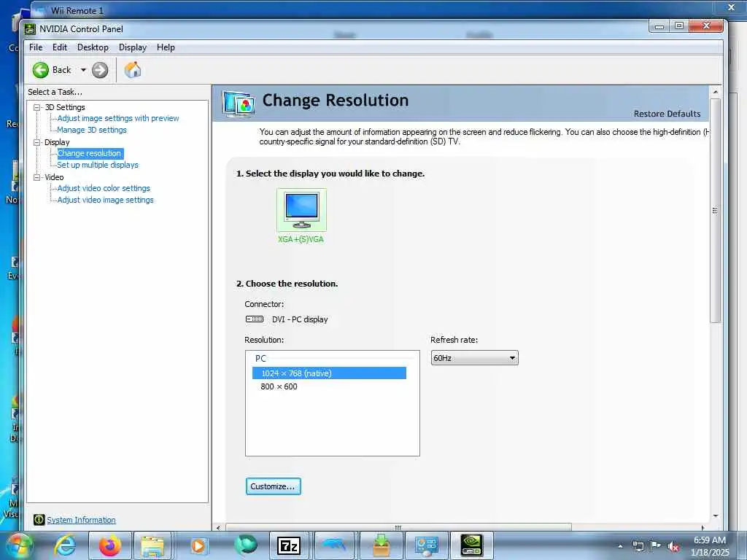This screenshot has width=747, height=560.
Task: Open Windows Explorer folder in taskbar
Action: pyautogui.click(x=152, y=545)
